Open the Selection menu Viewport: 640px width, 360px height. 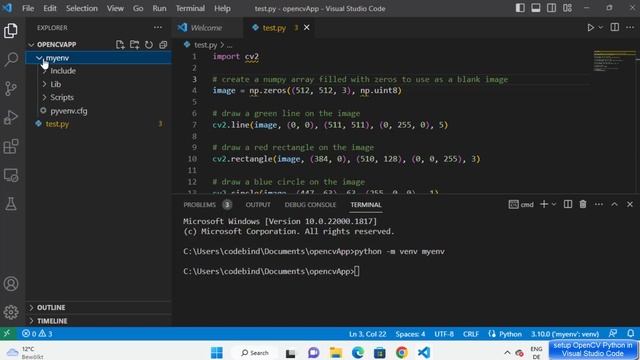point(82,8)
